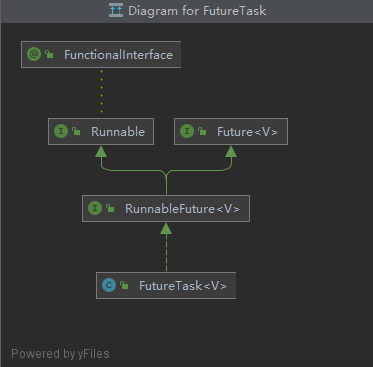Viewport: 373px width, 367px height.
Task: Click the interface icon on the Future<V> node
Action: pyautogui.click(x=187, y=131)
